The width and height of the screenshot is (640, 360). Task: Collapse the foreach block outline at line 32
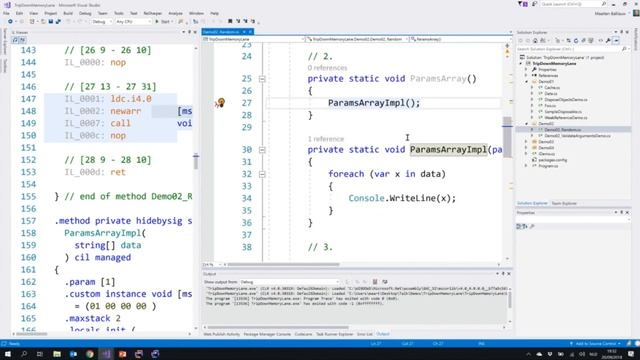(262, 174)
